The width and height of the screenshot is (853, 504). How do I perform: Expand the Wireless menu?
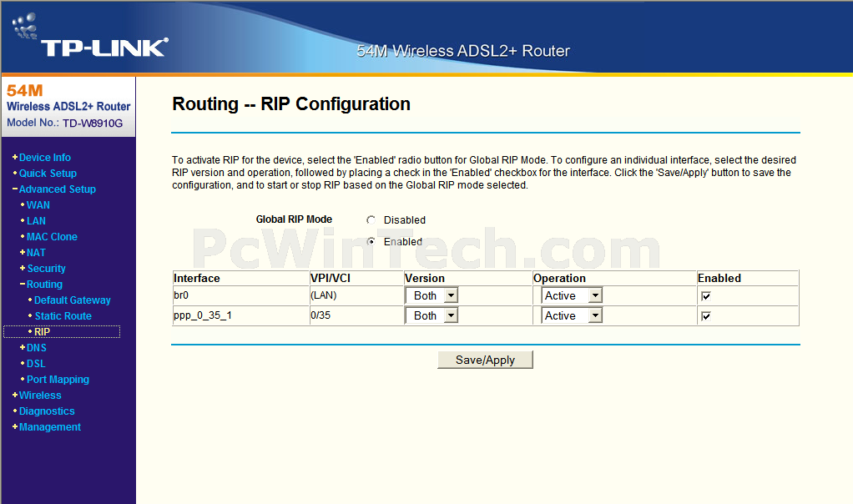click(40, 396)
